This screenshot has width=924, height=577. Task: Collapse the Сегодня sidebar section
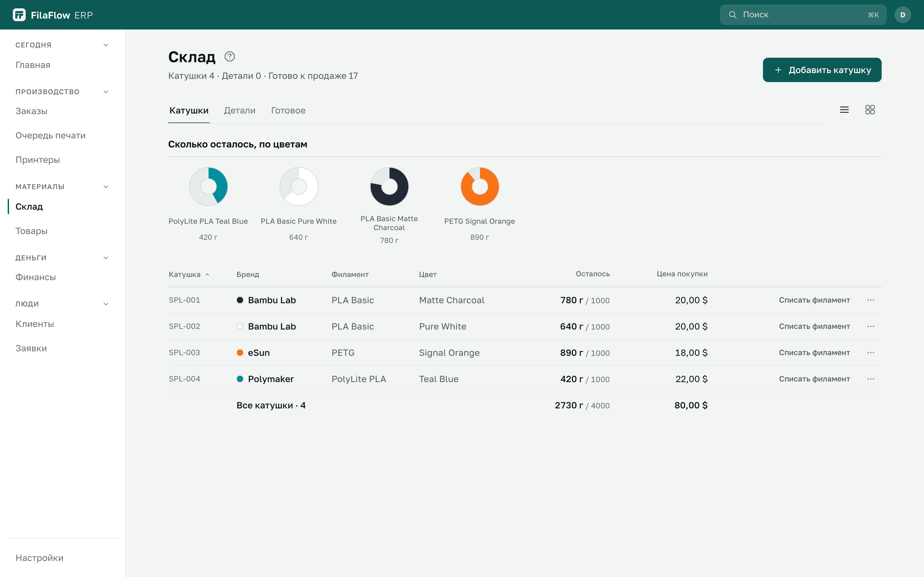click(106, 45)
